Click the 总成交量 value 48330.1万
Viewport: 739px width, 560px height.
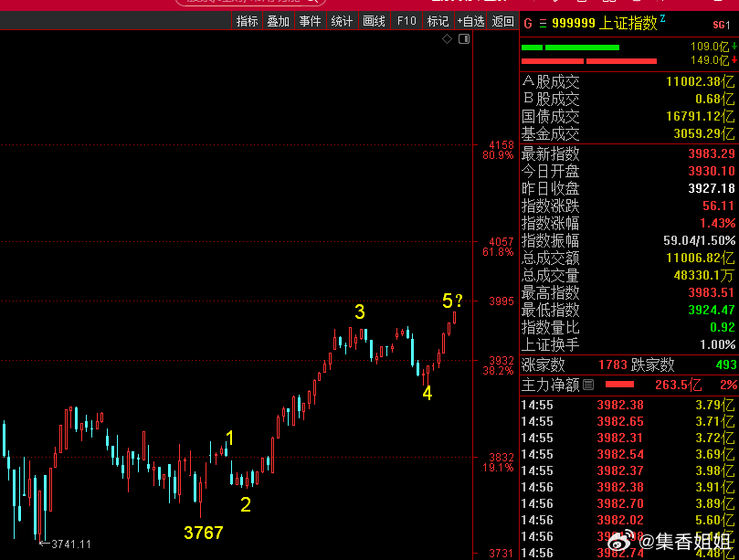point(703,275)
